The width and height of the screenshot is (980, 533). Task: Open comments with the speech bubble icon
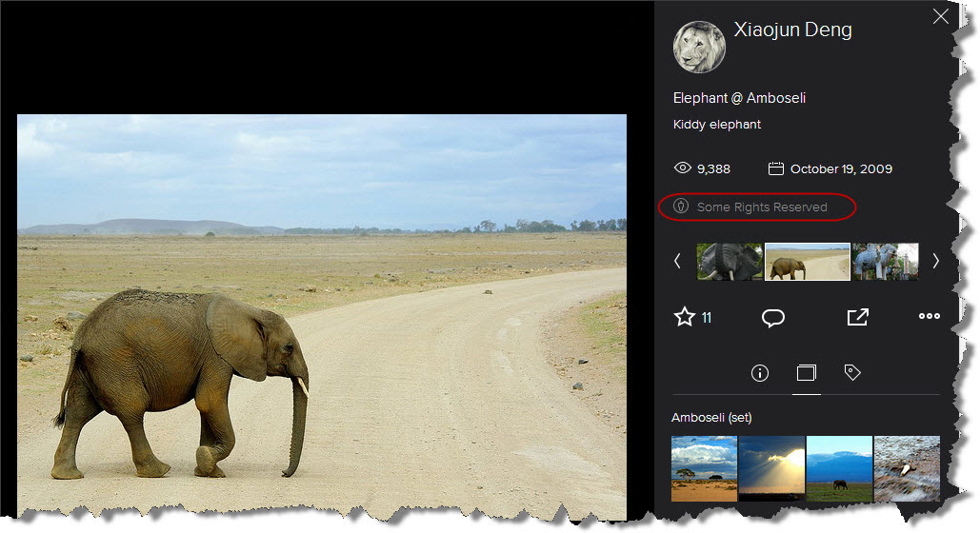pos(773,318)
